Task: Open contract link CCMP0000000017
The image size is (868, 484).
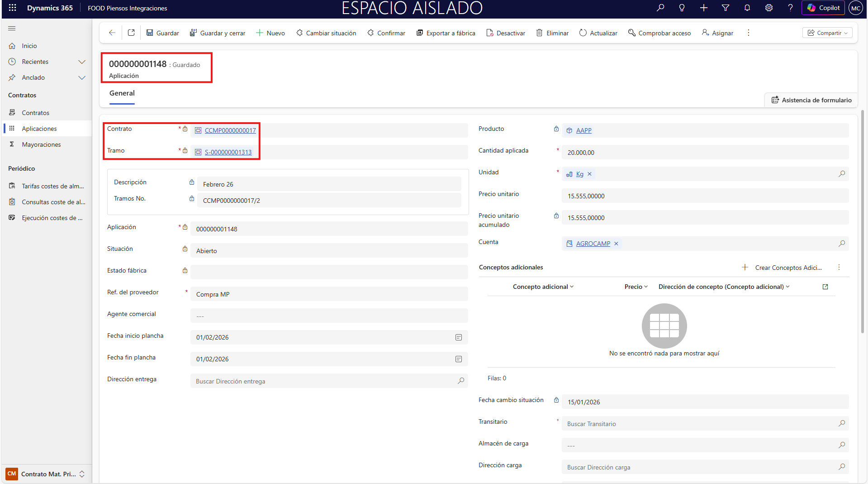Action: coord(230,130)
